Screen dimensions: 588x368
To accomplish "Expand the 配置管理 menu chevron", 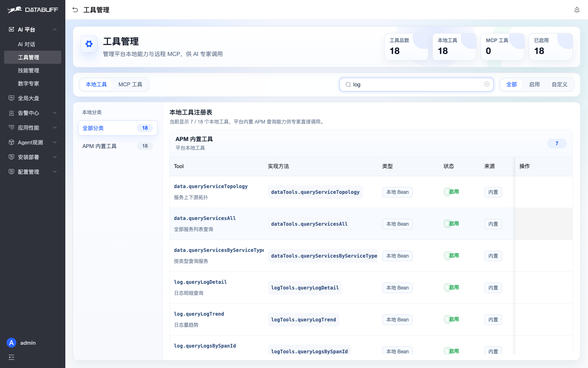I will (55, 172).
